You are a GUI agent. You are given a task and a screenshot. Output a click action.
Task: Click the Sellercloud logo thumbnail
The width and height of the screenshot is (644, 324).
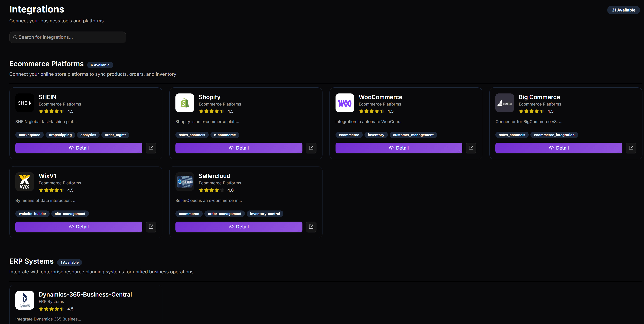(x=185, y=182)
